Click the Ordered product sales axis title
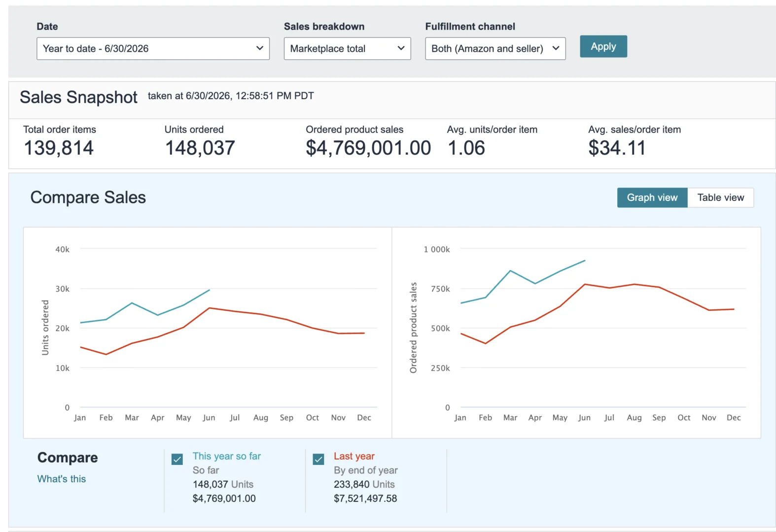This screenshot has height=532, width=776. [413, 328]
